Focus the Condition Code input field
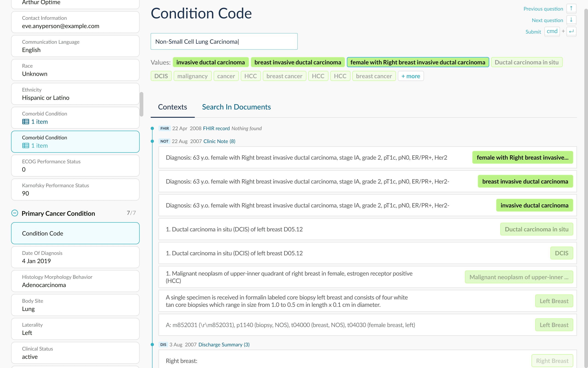This screenshot has width=588, height=368. tap(224, 41)
